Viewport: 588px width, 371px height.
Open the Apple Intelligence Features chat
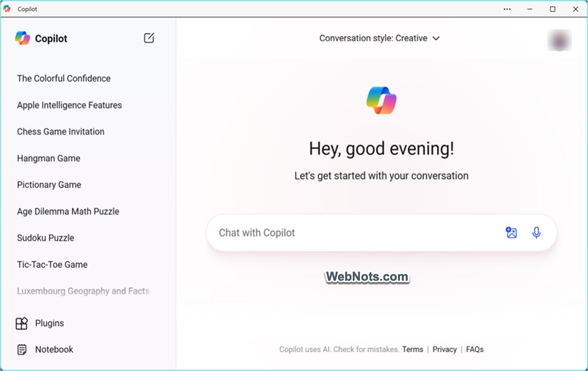click(69, 105)
